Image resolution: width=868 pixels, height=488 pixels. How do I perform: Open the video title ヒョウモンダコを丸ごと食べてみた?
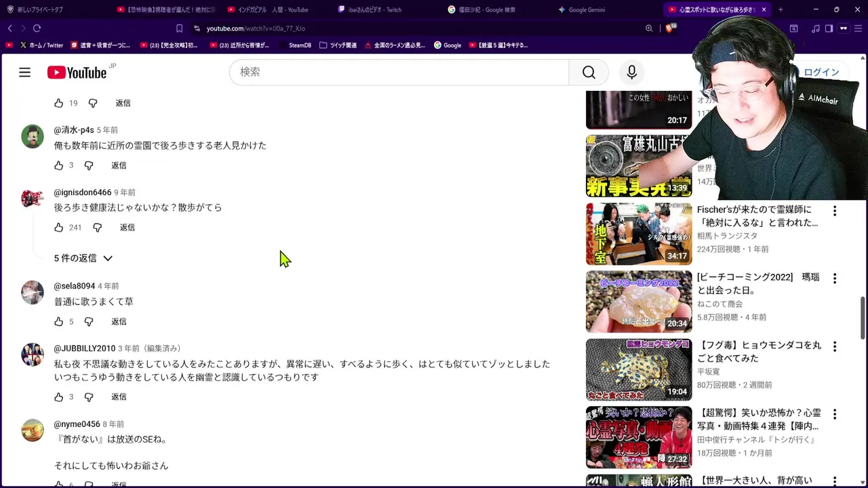[759, 352]
